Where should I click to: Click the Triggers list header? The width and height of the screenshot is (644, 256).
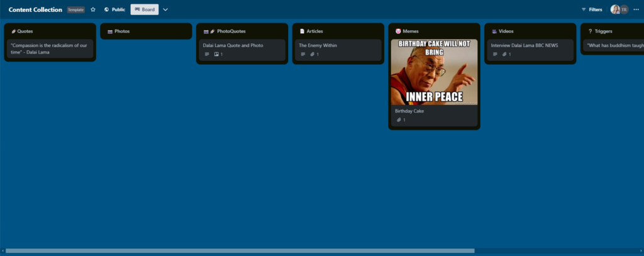[x=603, y=31]
